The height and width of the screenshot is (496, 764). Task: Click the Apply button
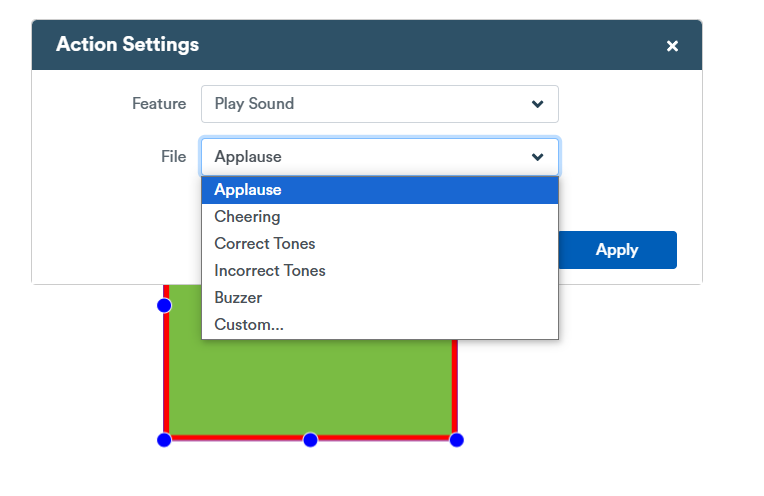click(617, 250)
